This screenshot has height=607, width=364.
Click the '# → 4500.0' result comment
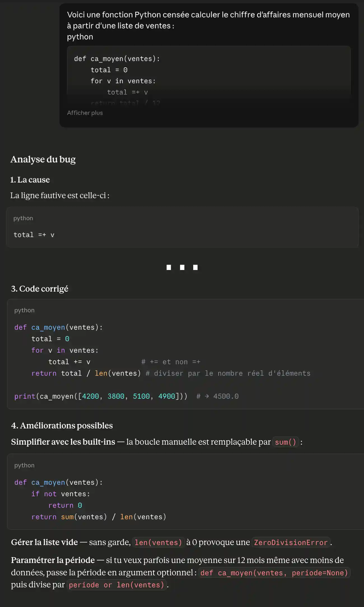point(218,396)
